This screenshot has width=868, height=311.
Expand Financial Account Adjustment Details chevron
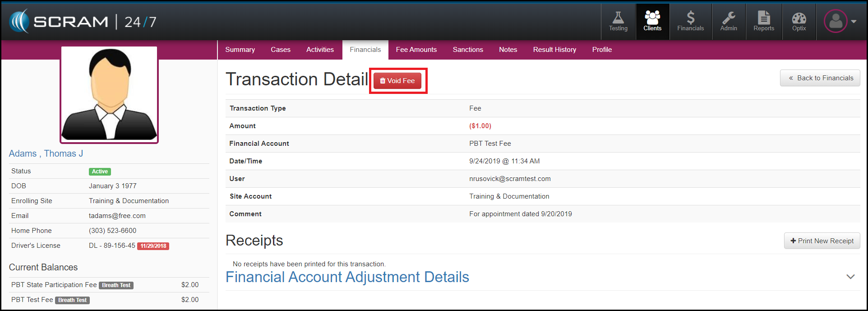tap(850, 277)
